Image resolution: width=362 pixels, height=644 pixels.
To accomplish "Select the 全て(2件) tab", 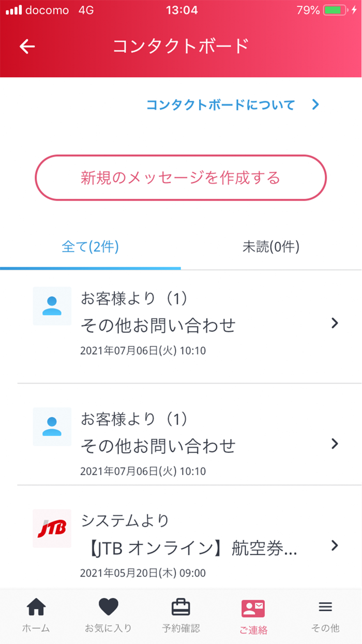I will (x=90, y=247).
